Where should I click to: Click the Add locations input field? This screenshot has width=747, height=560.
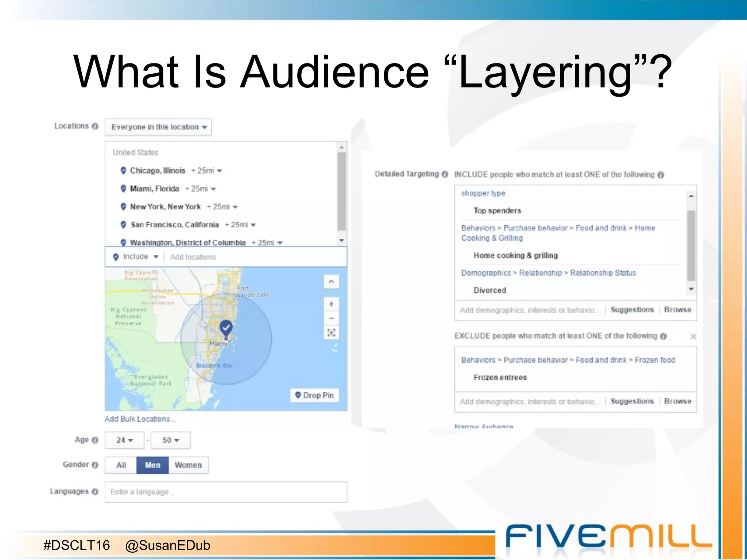tap(255, 257)
